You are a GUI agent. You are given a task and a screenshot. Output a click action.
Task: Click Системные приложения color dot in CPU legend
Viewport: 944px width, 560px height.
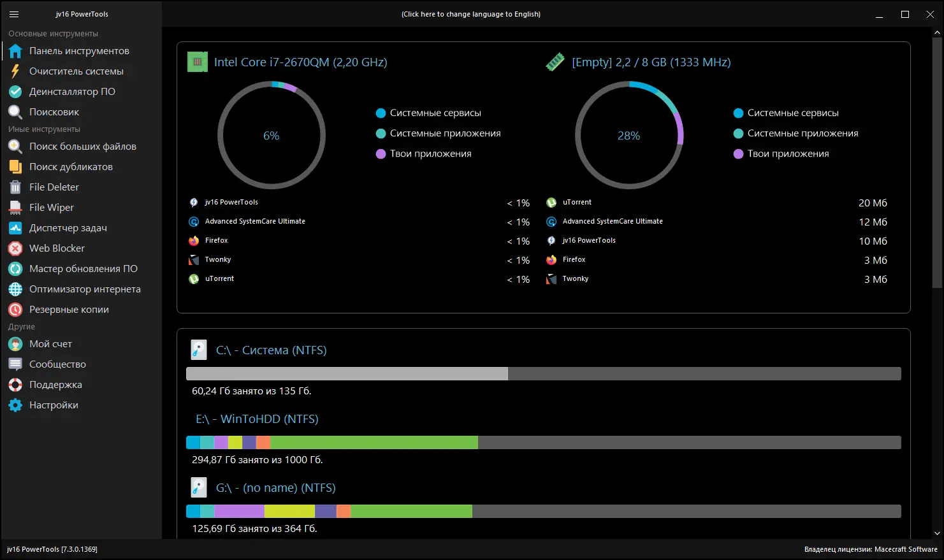click(x=381, y=134)
